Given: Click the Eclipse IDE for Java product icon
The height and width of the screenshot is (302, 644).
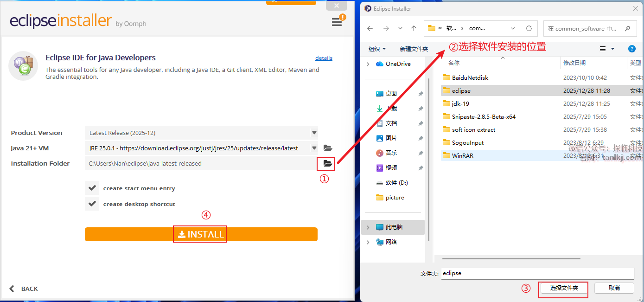Looking at the screenshot, I should coord(23,65).
